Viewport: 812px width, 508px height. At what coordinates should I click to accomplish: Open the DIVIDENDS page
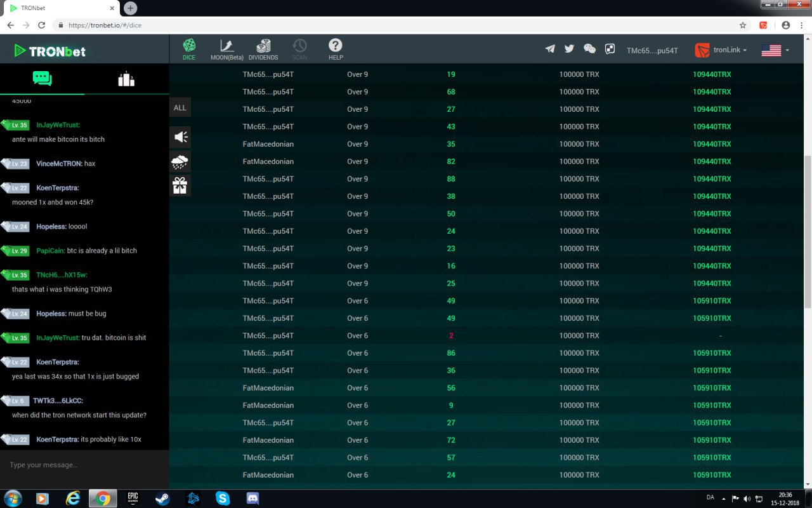[263, 49]
